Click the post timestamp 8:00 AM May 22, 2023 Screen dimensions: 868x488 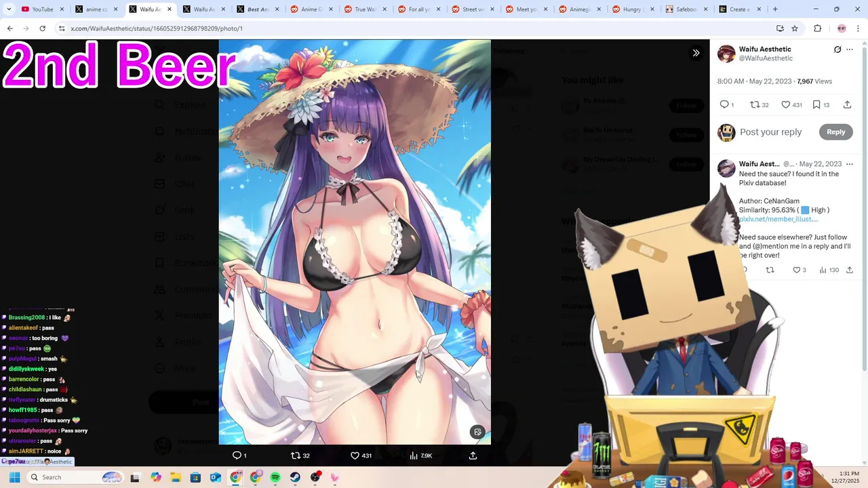point(755,81)
